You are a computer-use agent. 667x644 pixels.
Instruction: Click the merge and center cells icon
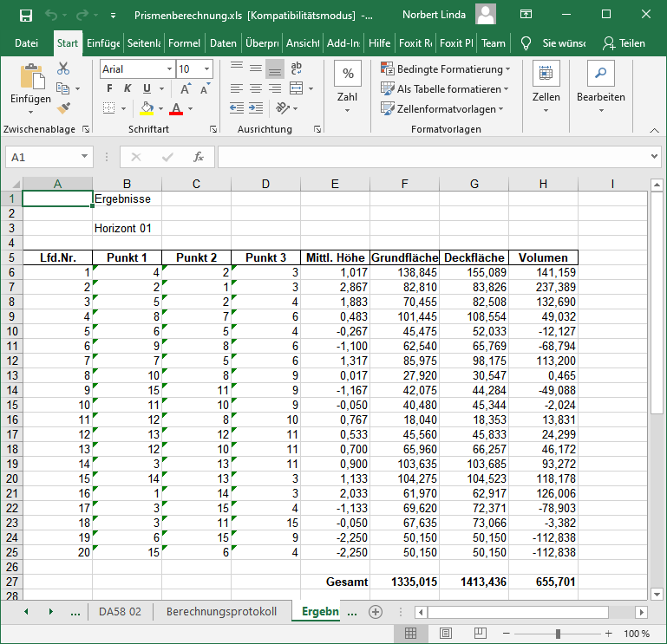295,88
